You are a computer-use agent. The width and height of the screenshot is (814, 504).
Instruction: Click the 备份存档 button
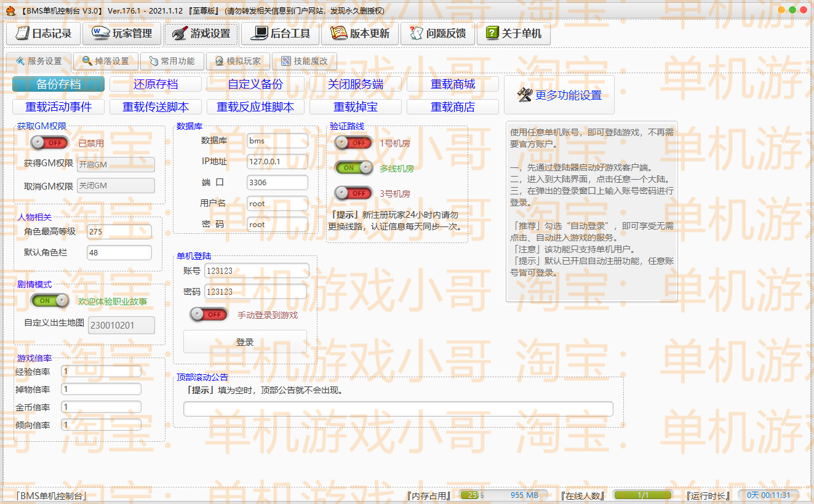[x=58, y=84]
